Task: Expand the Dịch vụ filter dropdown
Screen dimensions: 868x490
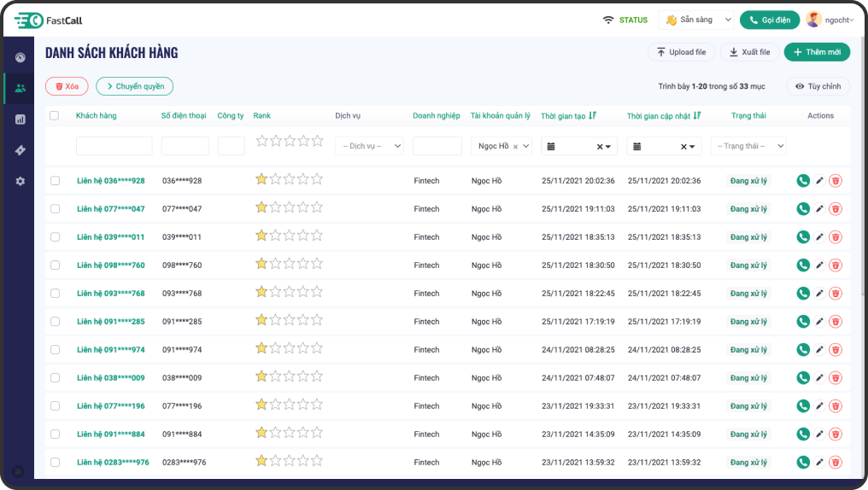Action: coord(369,146)
